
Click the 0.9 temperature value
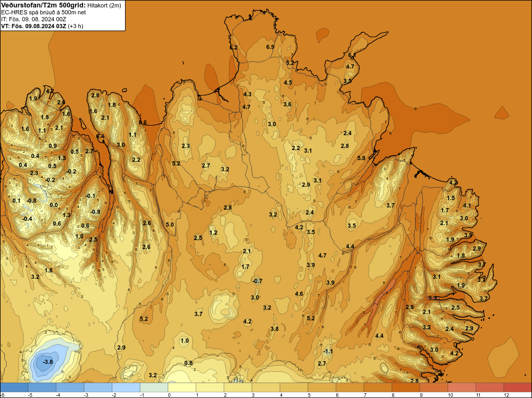tap(53, 146)
